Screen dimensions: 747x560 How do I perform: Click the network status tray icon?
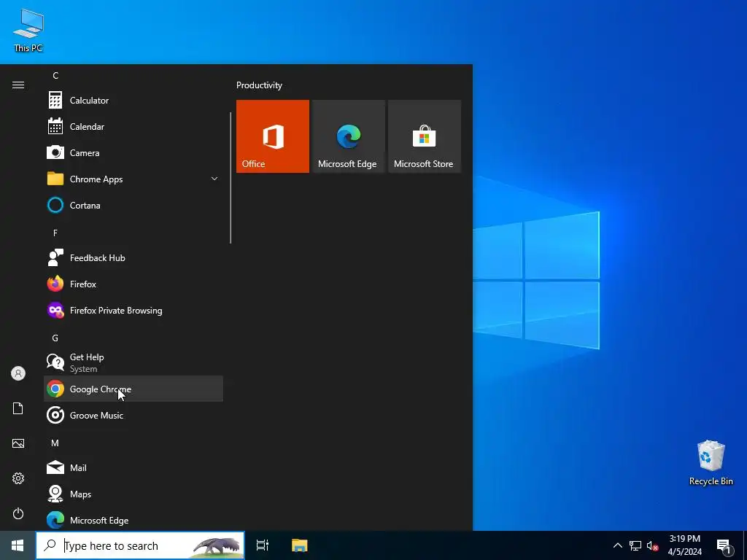635,545
